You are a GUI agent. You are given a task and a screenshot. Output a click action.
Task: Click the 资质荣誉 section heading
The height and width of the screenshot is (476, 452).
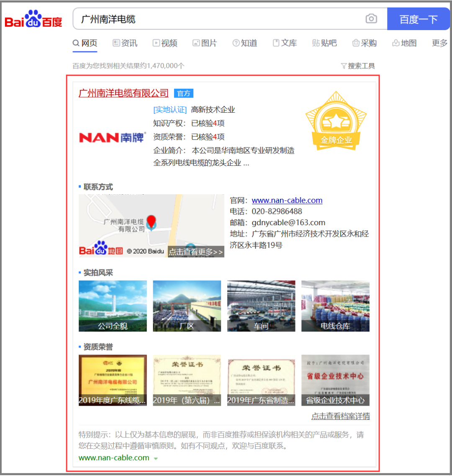(98, 347)
